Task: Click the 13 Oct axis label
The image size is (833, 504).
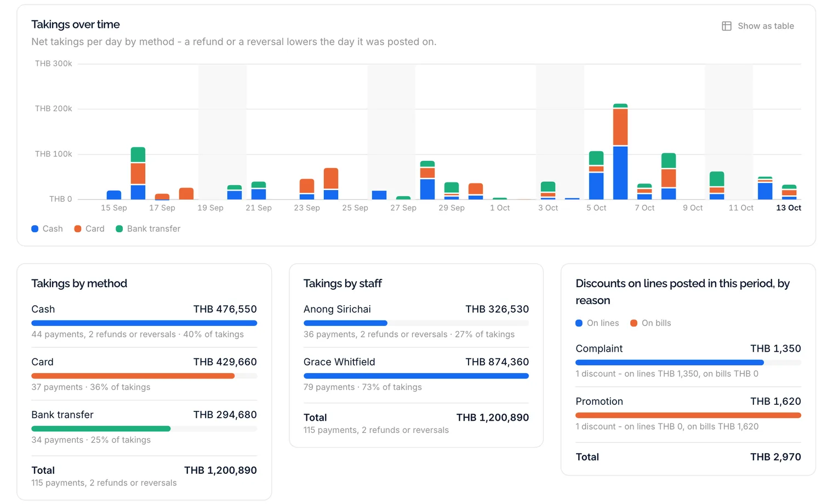Action: click(x=789, y=208)
